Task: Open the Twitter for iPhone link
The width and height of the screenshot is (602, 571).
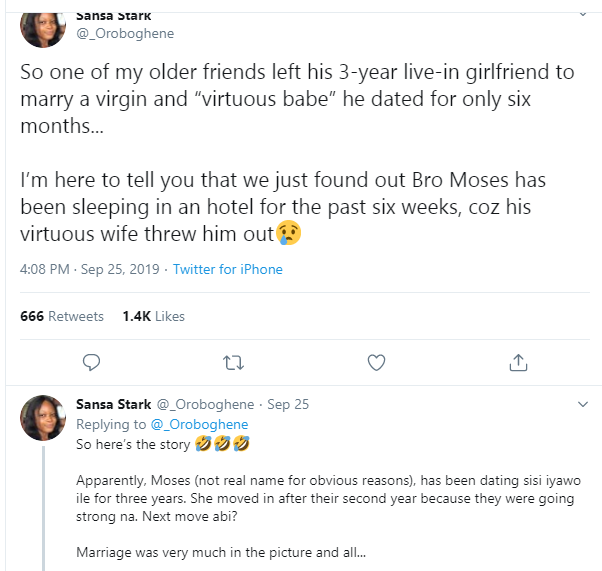Action: tap(228, 269)
